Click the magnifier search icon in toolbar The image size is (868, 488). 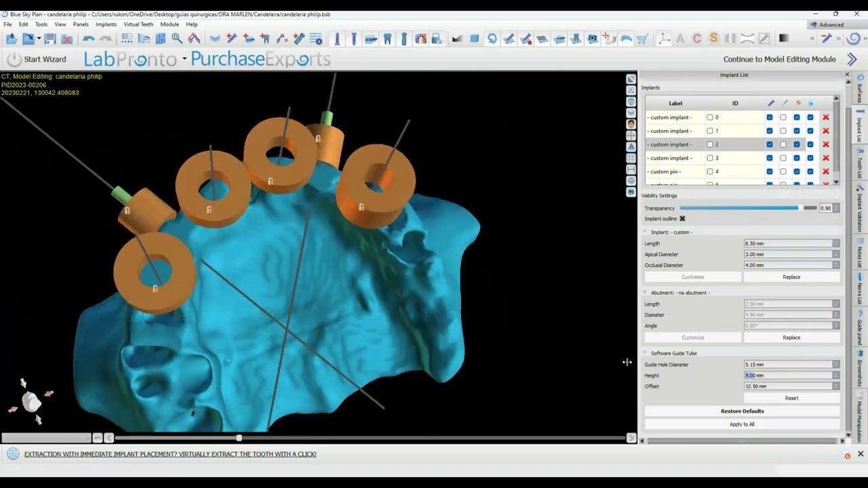pos(177,39)
